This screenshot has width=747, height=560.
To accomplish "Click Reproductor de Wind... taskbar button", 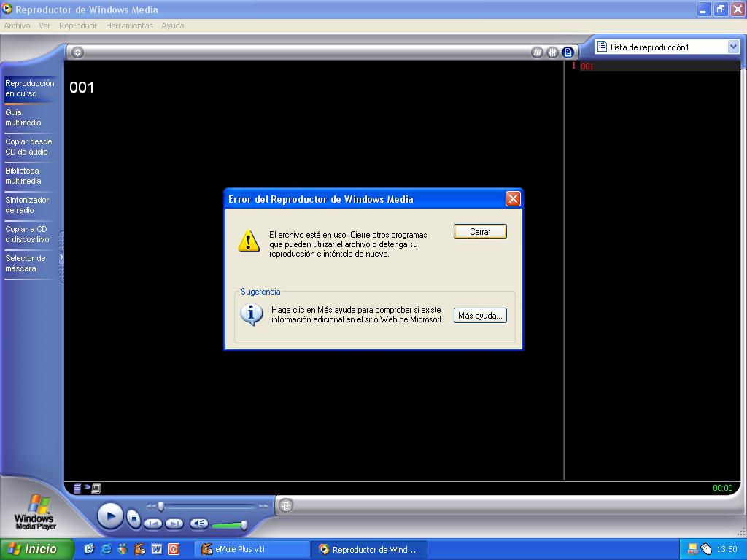I will click(x=370, y=549).
